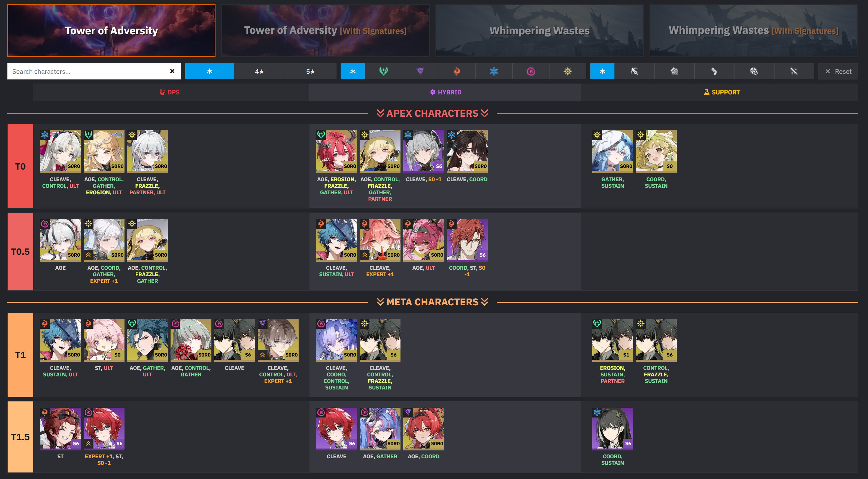This screenshot has height=479, width=868.
Task: Collapse the APEX CHARACTERS section chevron
Action: [380, 113]
